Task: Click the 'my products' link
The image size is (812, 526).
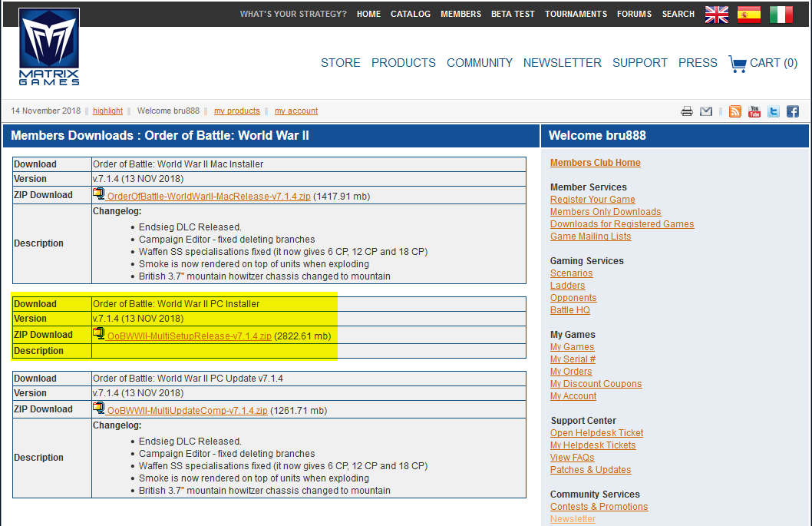Action: click(236, 111)
